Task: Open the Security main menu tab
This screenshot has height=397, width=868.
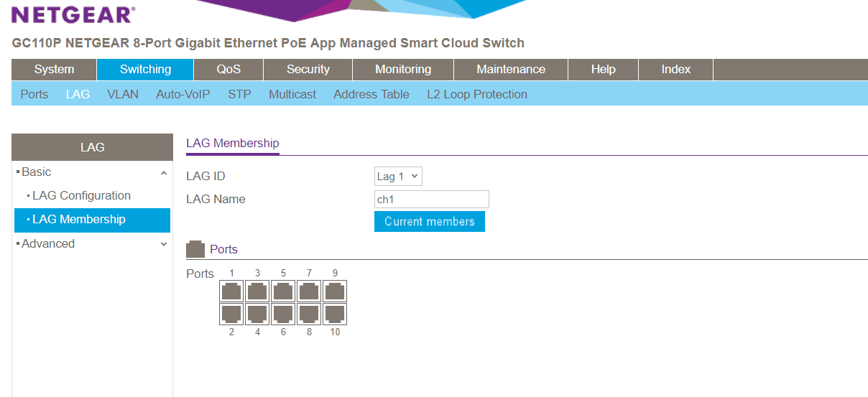Action: [308, 70]
